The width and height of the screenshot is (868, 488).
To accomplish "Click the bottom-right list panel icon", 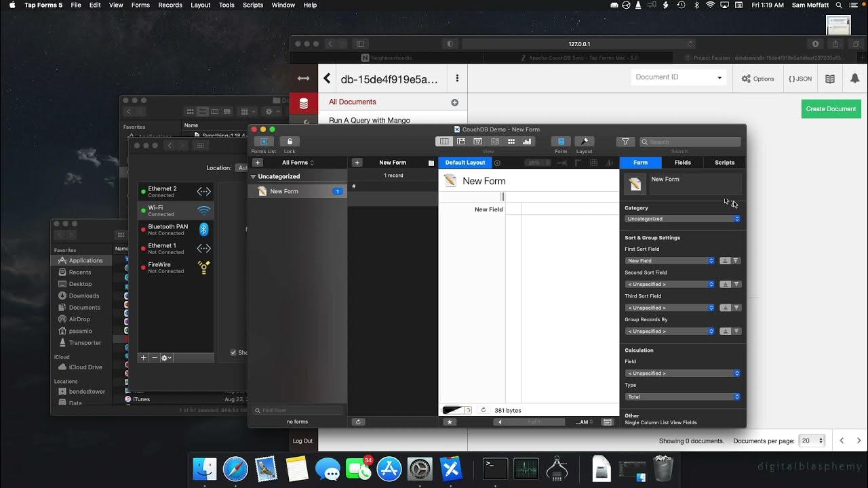I will coord(608,422).
